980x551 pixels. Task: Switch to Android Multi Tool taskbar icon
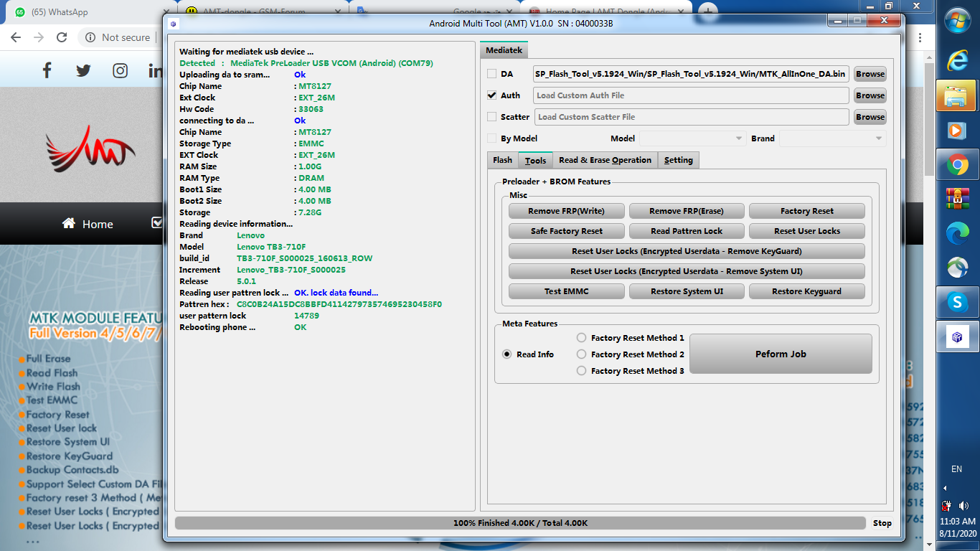957,337
